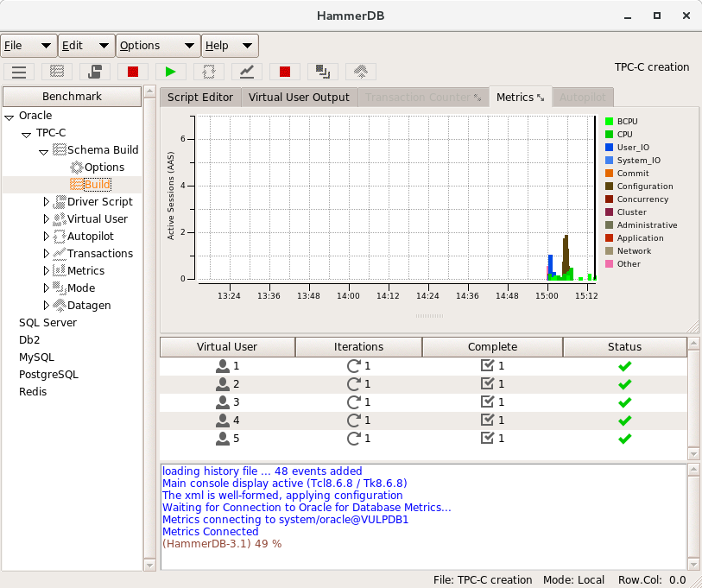Screen dimensions: 702x588
Task: Click virtual user 3 person icon
Action: coord(223,402)
